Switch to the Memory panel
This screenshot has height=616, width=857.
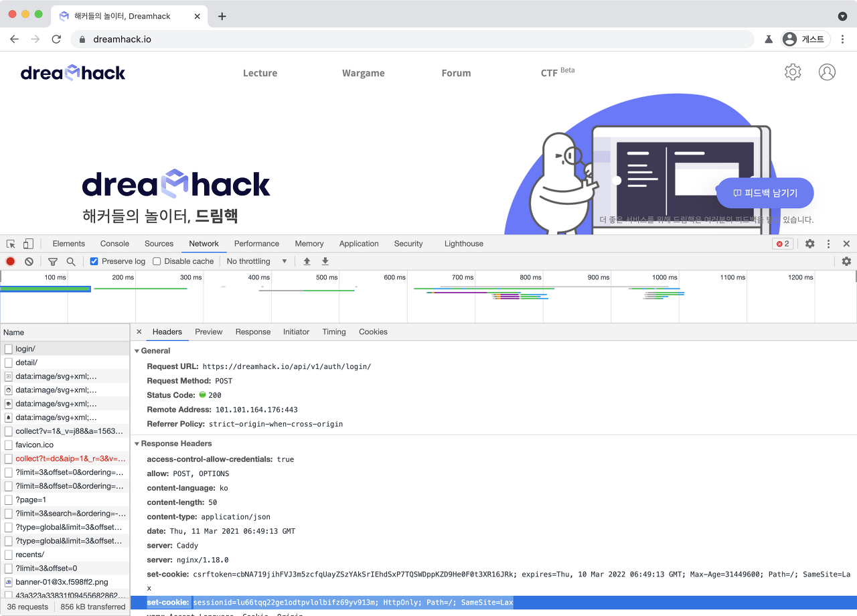coord(309,244)
